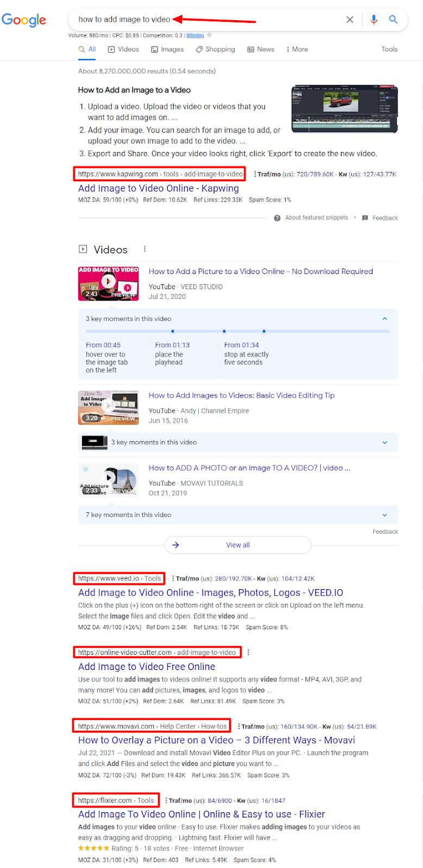Switch to the News search tab
The width and height of the screenshot is (423, 868).
pos(261,49)
